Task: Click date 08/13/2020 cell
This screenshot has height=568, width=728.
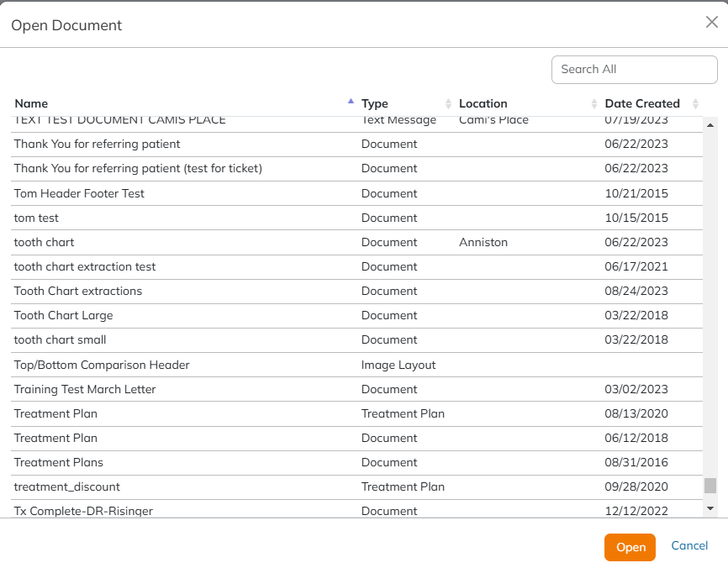Action: click(636, 413)
